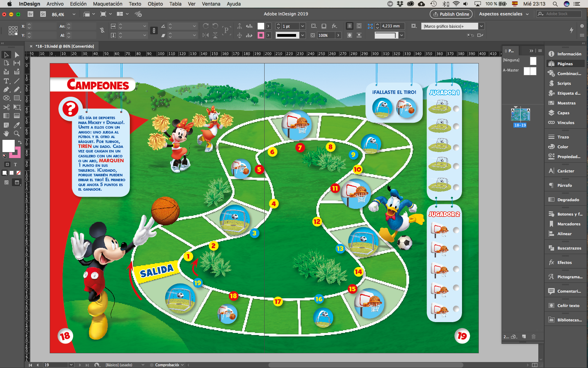Image resolution: width=588 pixels, height=368 pixels.
Task: Open the arrange documents dropdown
Action: pyautogui.click(x=122, y=14)
